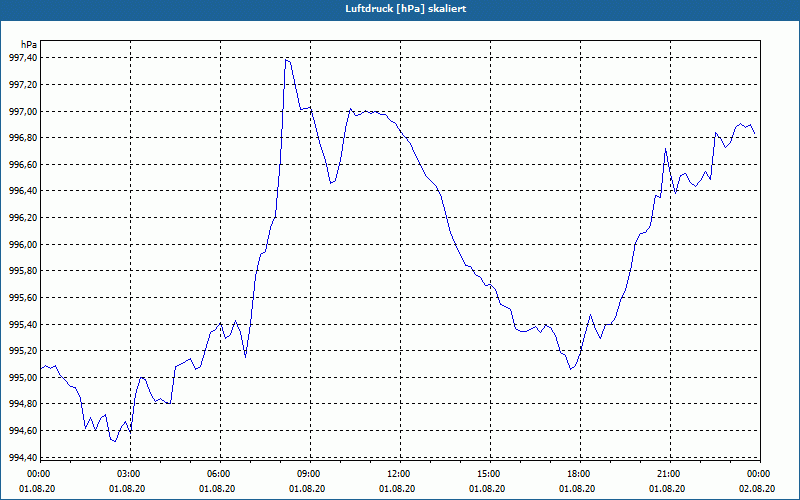Click the 996,40 y-axis value

(23, 191)
